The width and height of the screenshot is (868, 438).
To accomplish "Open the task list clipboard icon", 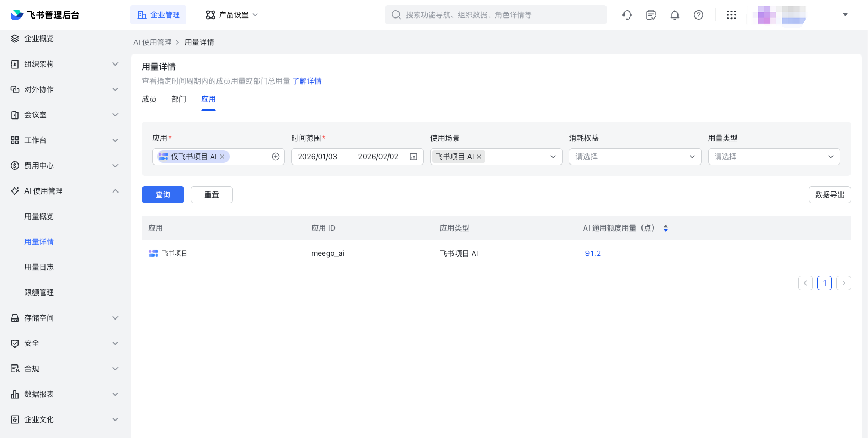I will tap(651, 15).
